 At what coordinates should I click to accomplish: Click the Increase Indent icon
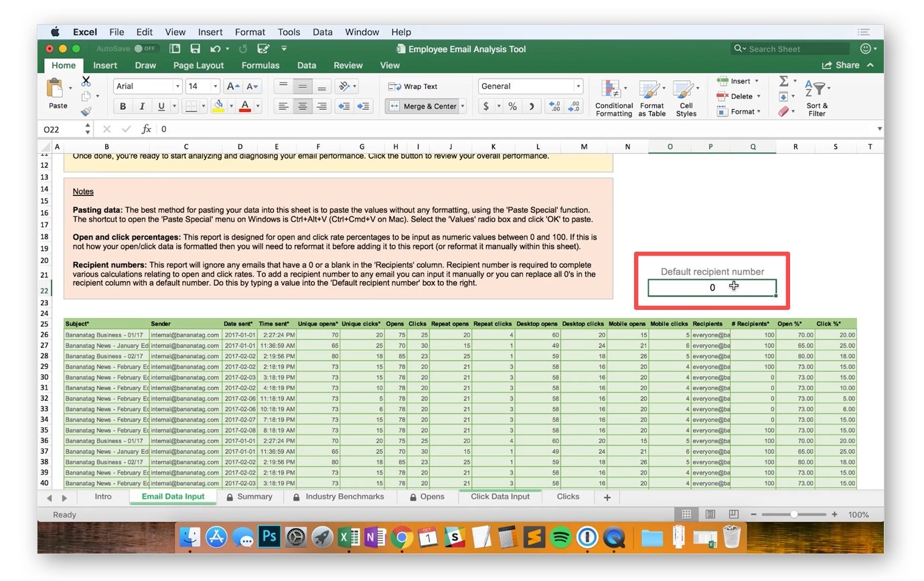364,106
